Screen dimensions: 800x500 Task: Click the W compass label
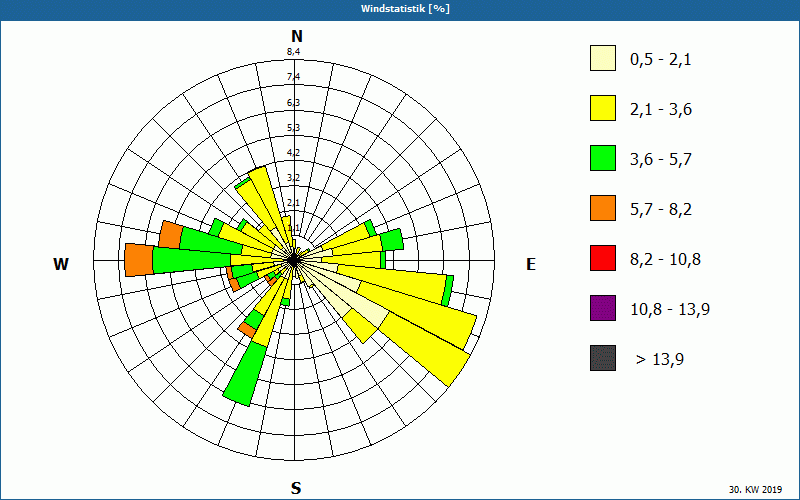pos(61,264)
